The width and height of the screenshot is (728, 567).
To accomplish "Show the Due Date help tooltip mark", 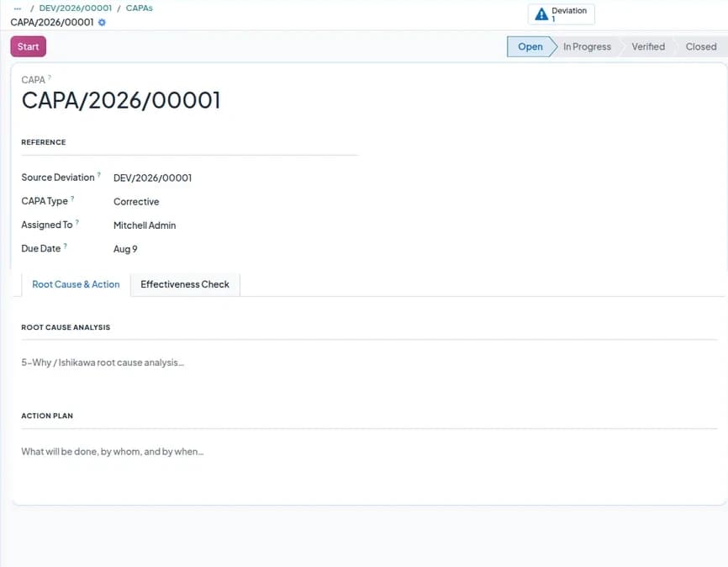I will [x=66, y=246].
